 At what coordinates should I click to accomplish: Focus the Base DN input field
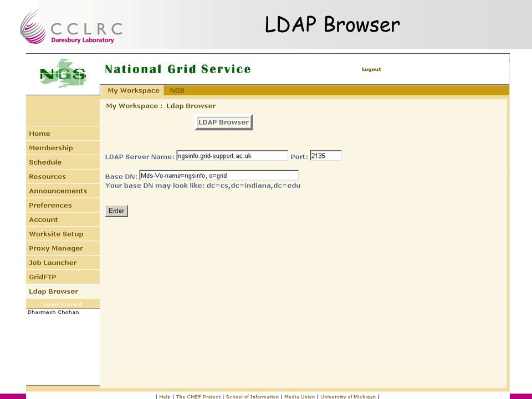tap(219, 176)
